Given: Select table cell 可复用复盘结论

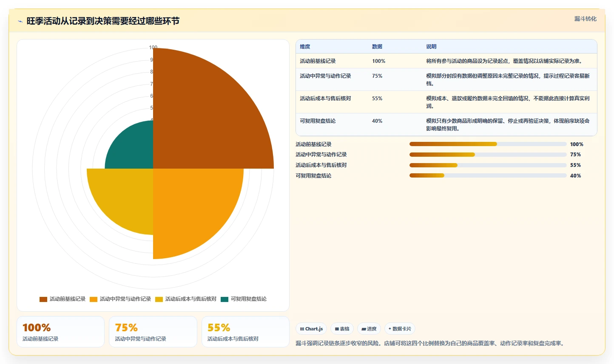Looking at the screenshot, I should 318,121.
